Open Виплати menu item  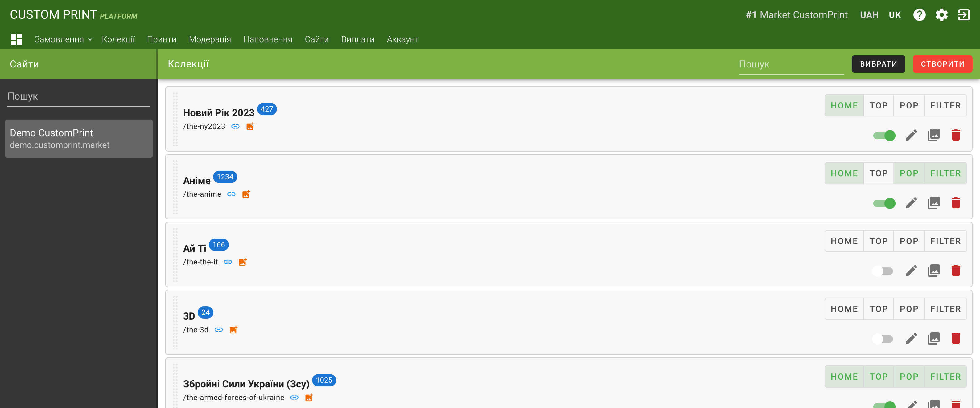(358, 39)
